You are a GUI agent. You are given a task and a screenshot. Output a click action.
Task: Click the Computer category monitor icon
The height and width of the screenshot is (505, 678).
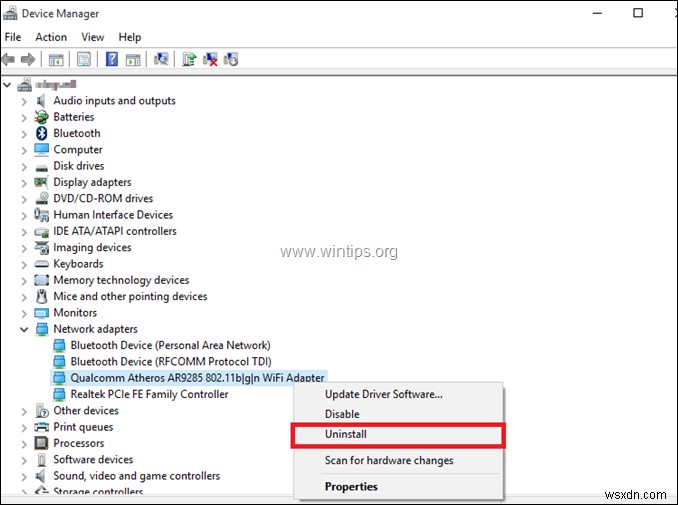[x=42, y=150]
